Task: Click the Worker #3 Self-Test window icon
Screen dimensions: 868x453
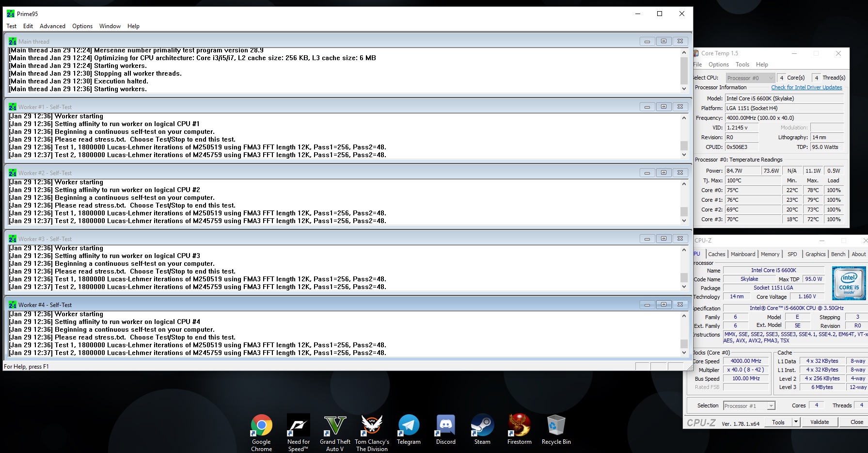Action: (x=13, y=239)
